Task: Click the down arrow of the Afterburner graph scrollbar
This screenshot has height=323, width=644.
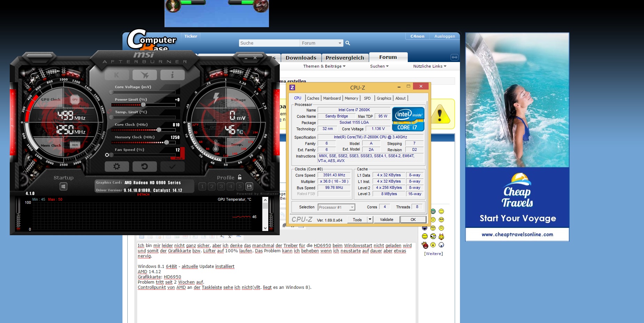Action: pyautogui.click(x=265, y=228)
